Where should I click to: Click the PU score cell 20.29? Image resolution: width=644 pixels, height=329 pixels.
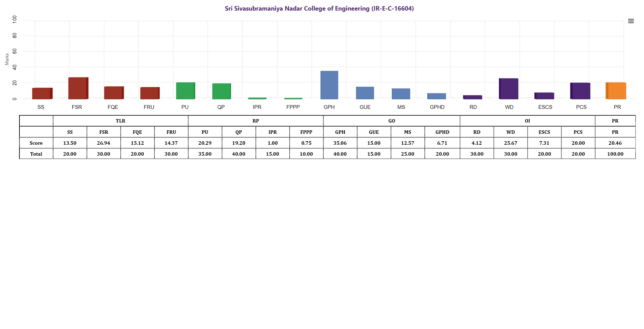click(x=205, y=143)
